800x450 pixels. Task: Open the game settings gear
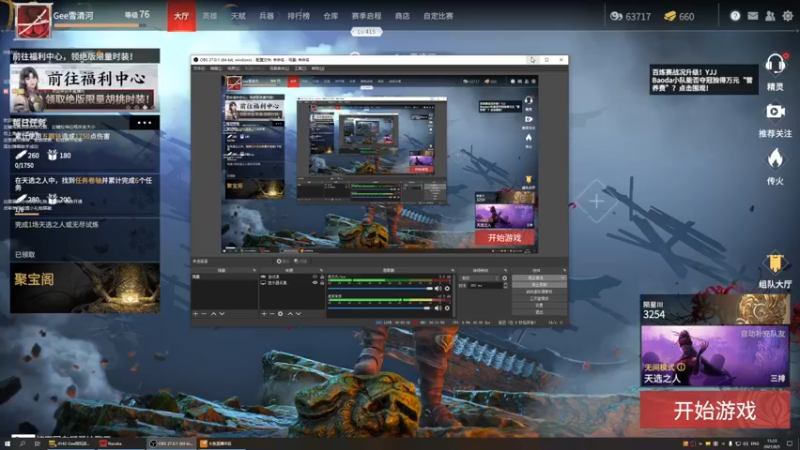(x=788, y=16)
